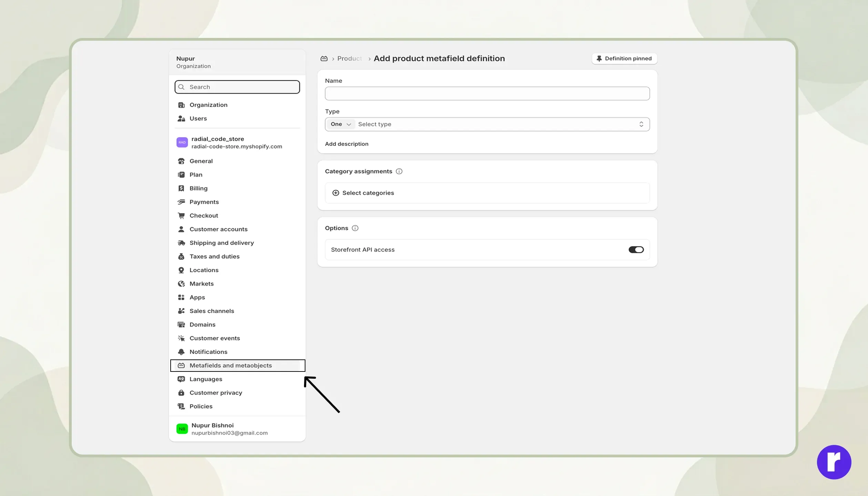Viewport: 868px width, 496px height.
Task: Click the Name text field
Action: coord(487,93)
